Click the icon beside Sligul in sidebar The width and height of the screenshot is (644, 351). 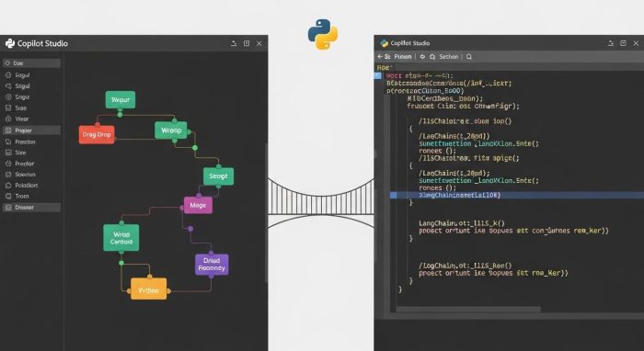pos(8,86)
